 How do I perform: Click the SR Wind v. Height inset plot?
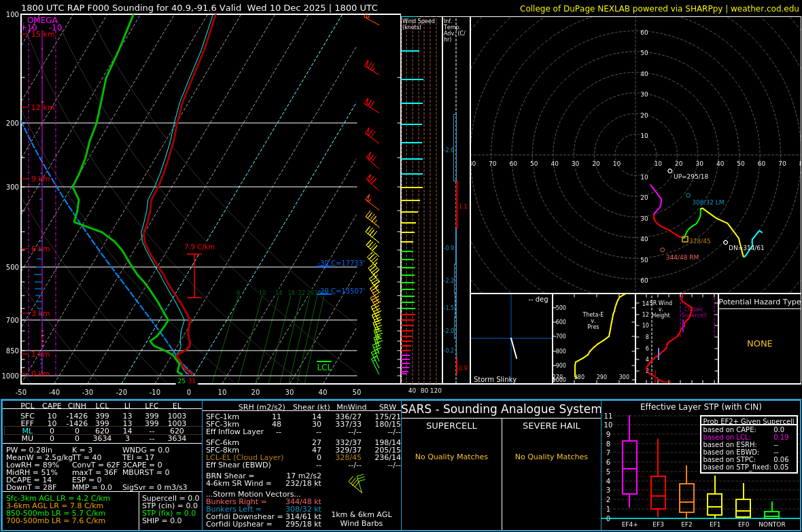pos(677,338)
